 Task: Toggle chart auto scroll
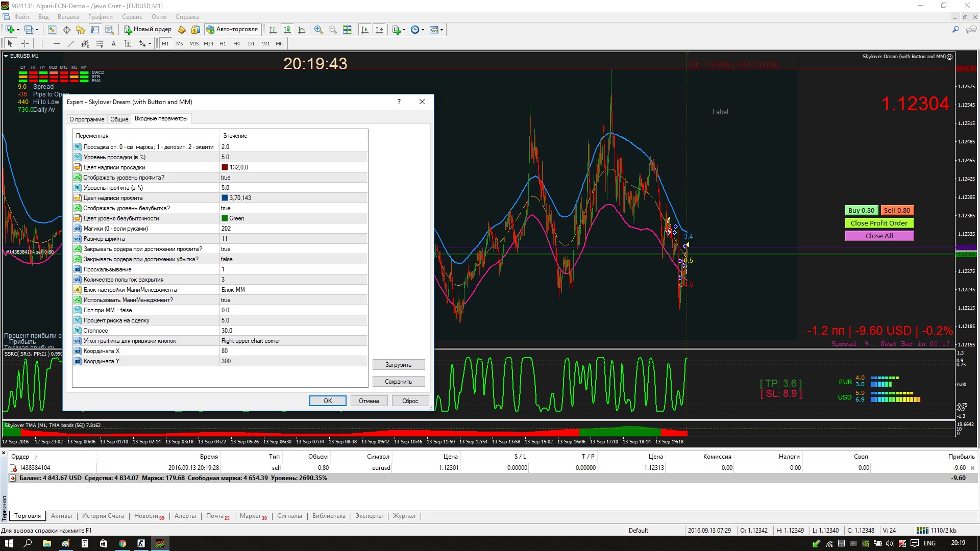point(364,30)
